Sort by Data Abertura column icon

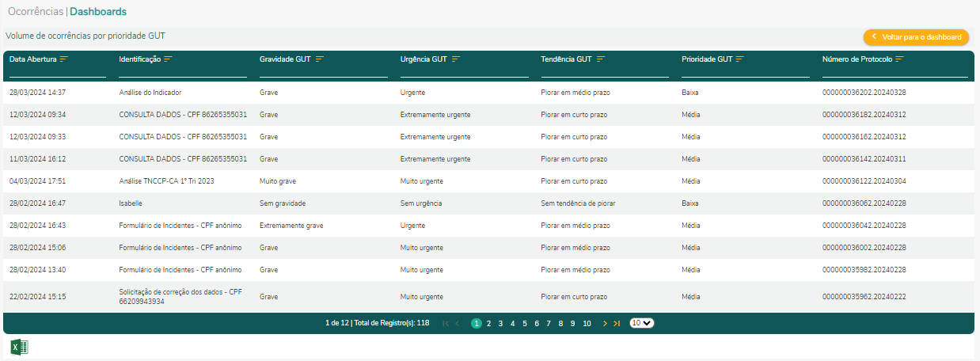point(64,59)
